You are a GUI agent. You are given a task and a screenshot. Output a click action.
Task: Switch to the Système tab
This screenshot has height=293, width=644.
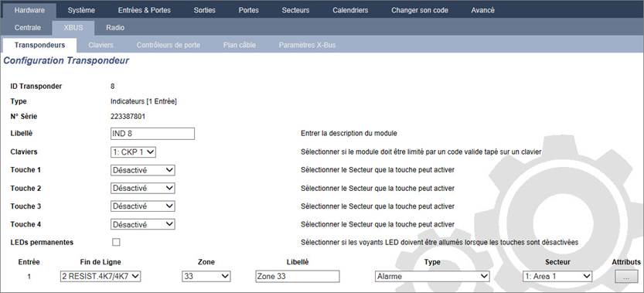point(81,10)
